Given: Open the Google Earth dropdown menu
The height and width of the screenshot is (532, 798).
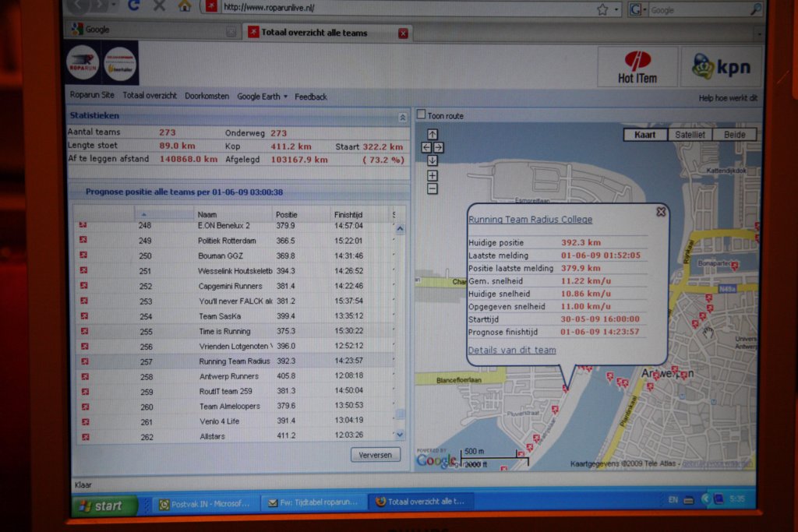Looking at the screenshot, I should pos(262,96).
